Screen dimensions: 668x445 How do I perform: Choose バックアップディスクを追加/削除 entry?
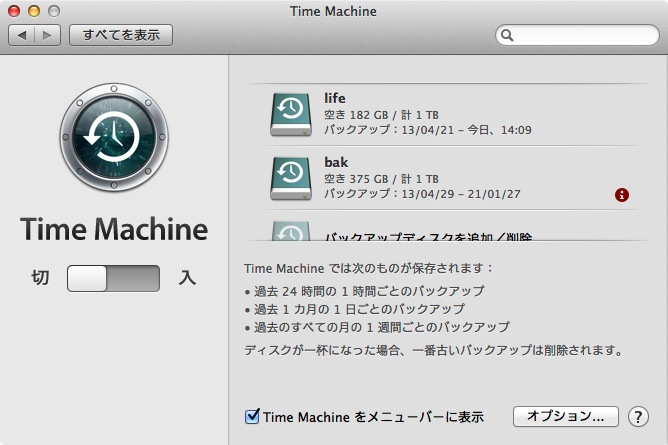(427, 237)
